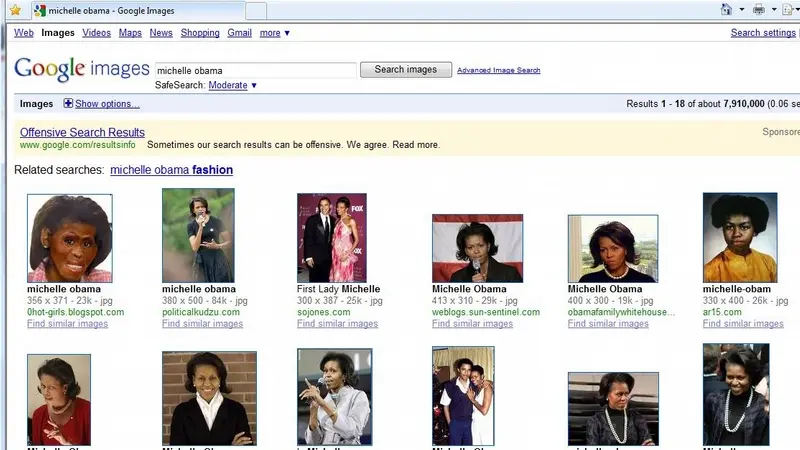Screen dimensions: 800x450
Task: Click the Search images button
Action: (406, 69)
